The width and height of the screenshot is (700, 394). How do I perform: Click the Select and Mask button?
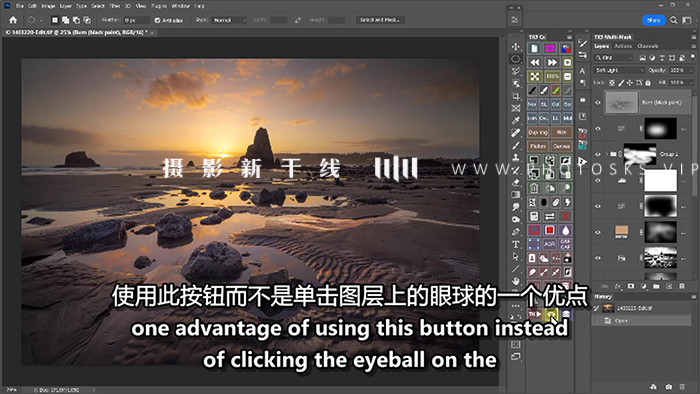tap(380, 20)
